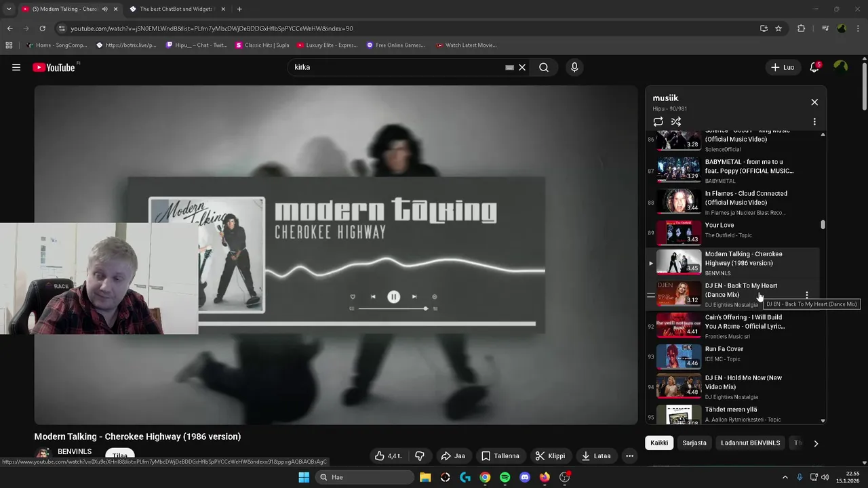The height and width of the screenshot is (488, 868).
Task: Open Spotify from the taskbar
Action: (x=505, y=477)
